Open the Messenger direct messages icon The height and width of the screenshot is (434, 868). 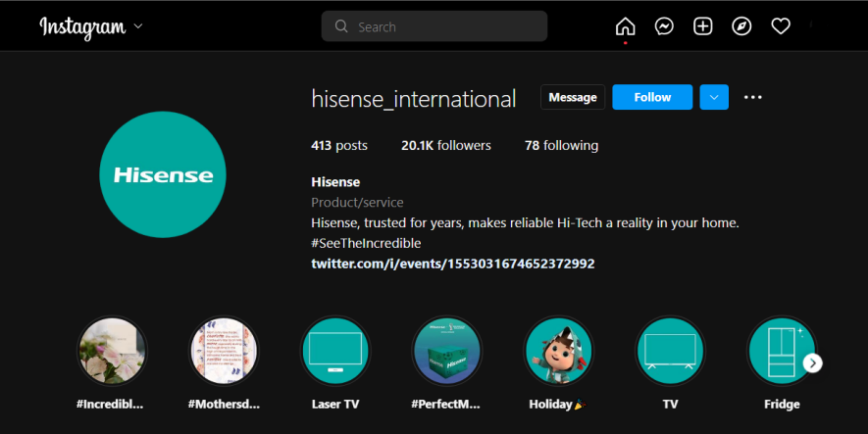(664, 26)
